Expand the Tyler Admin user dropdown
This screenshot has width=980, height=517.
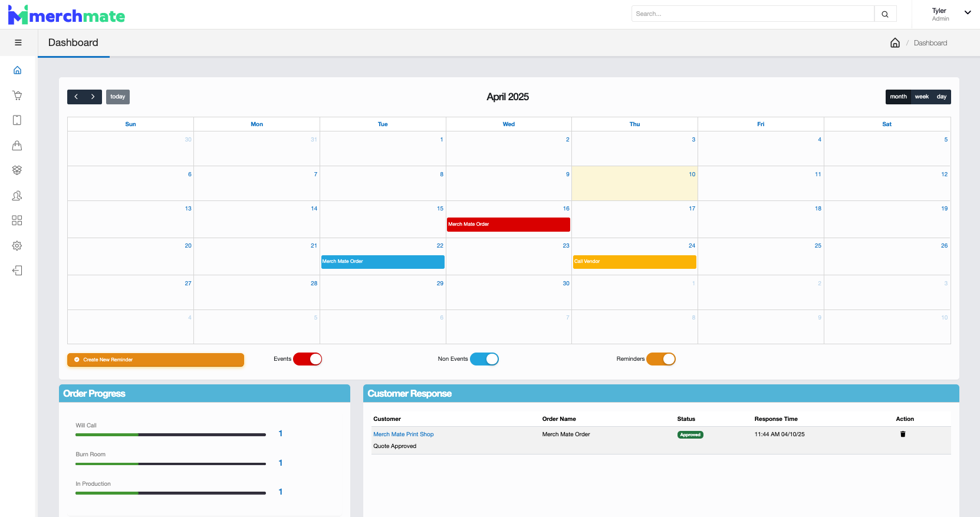click(x=967, y=12)
